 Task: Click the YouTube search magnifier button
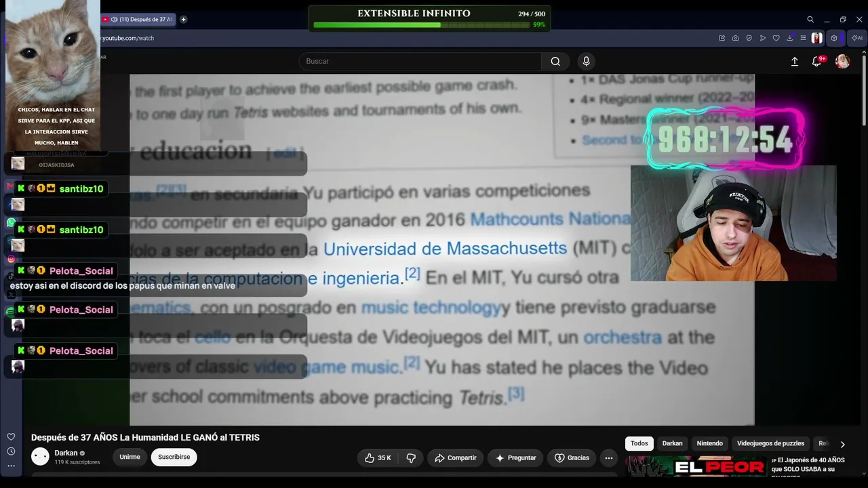tap(555, 61)
